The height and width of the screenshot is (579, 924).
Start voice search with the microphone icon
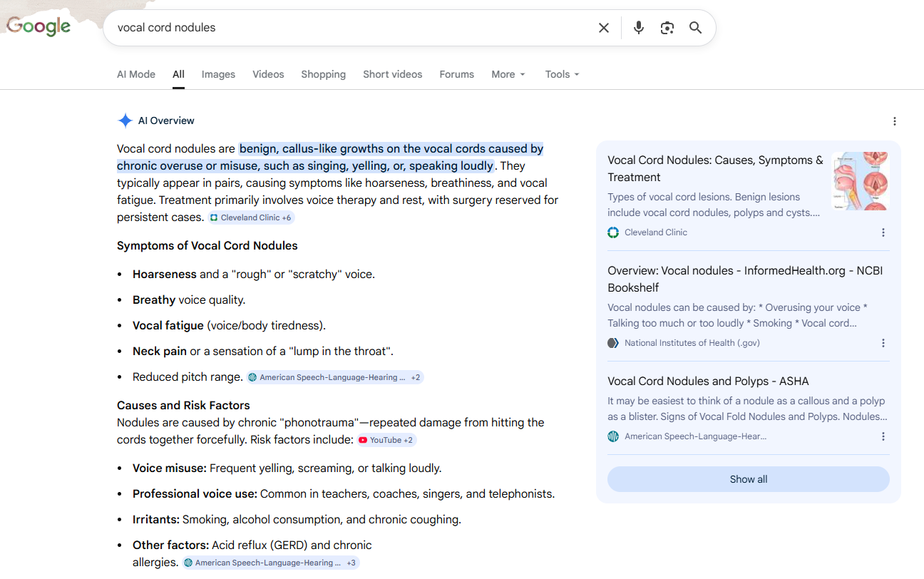(x=639, y=28)
